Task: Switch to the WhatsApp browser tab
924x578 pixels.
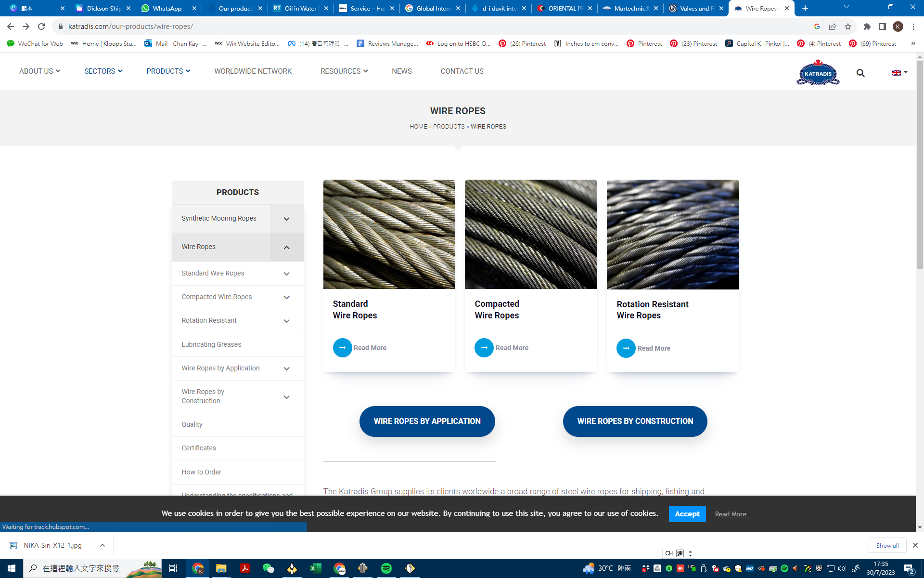Action: (x=167, y=8)
